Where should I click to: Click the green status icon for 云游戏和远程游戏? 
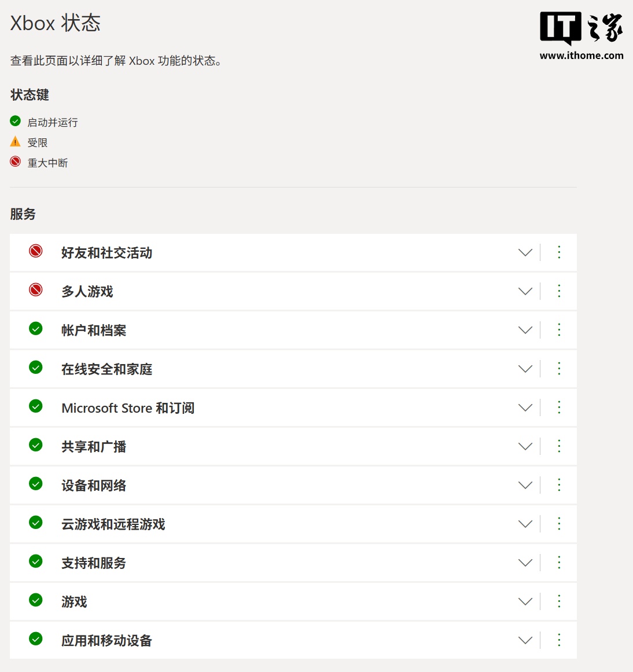pyautogui.click(x=36, y=523)
